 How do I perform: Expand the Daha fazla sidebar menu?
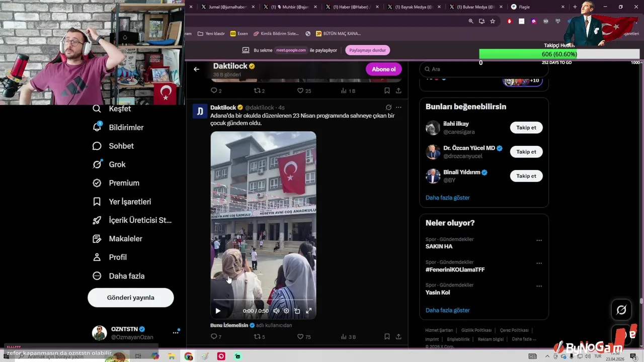tap(119, 276)
